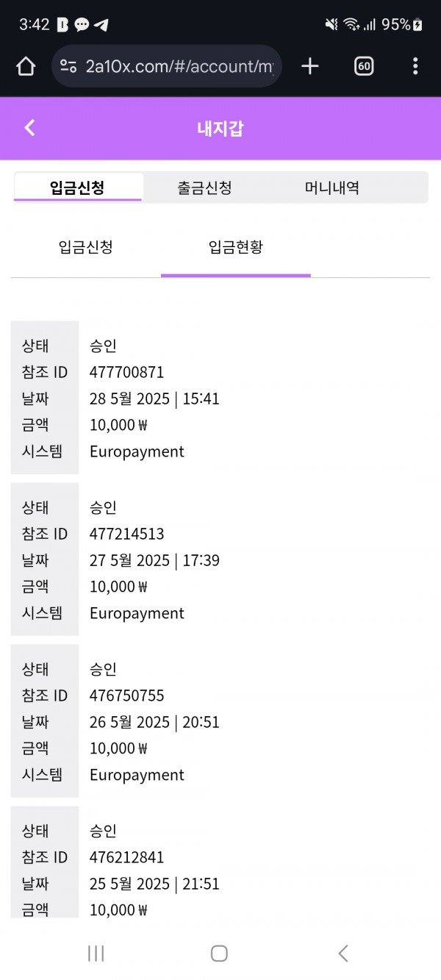Tap Android recent apps button
The height and width of the screenshot is (980, 441).
[96, 954]
